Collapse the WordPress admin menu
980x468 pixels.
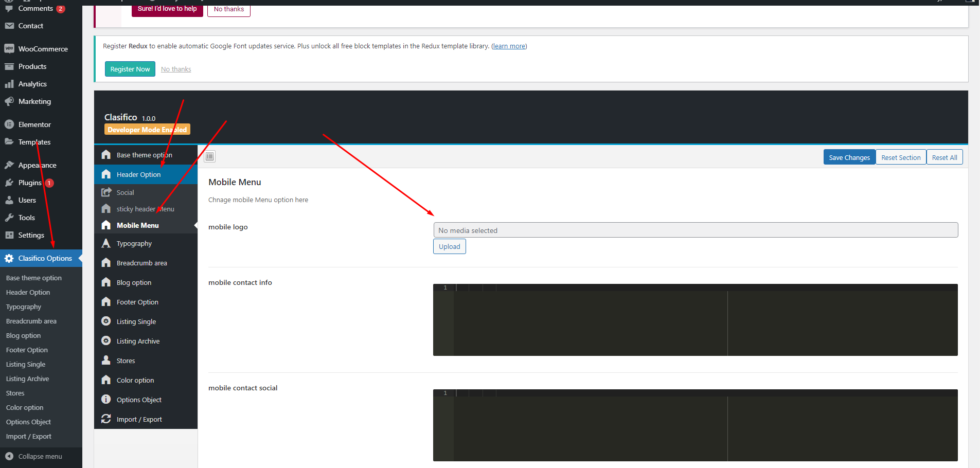(34, 456)
